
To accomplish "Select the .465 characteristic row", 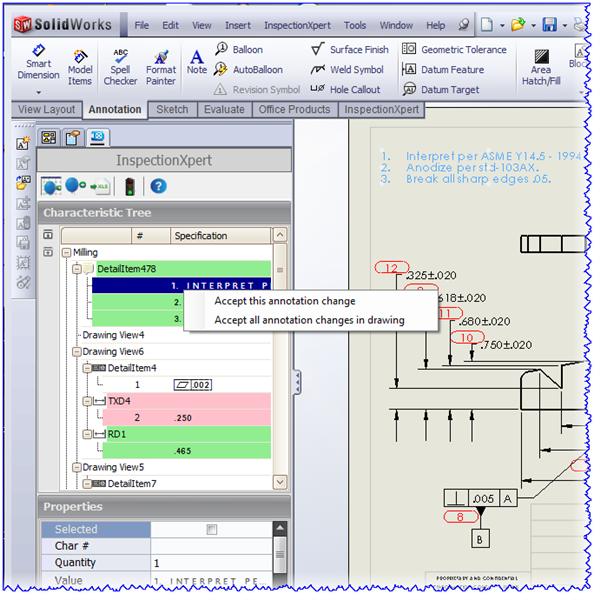I will [x=187, y=451].
